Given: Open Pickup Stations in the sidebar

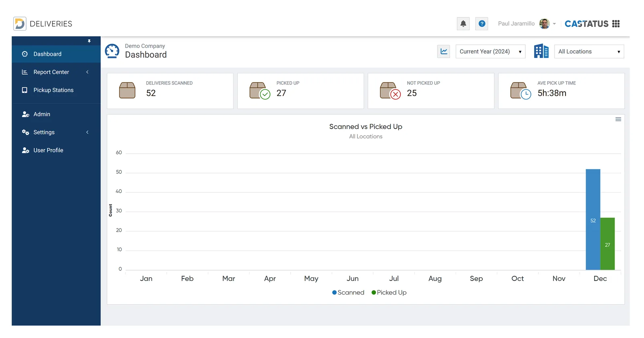Looking at the screenshot, I should [56, 90].
